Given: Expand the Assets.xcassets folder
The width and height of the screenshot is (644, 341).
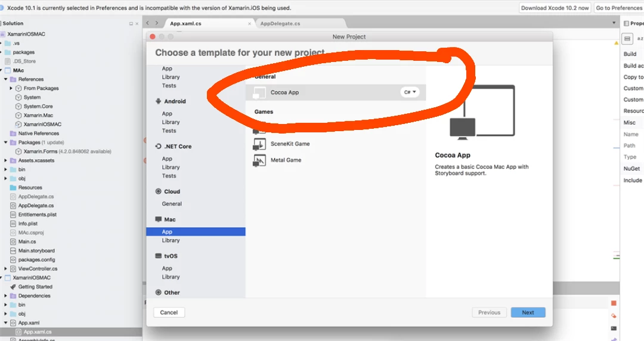Looking at the screenshot, I should (x=6, y=160).
